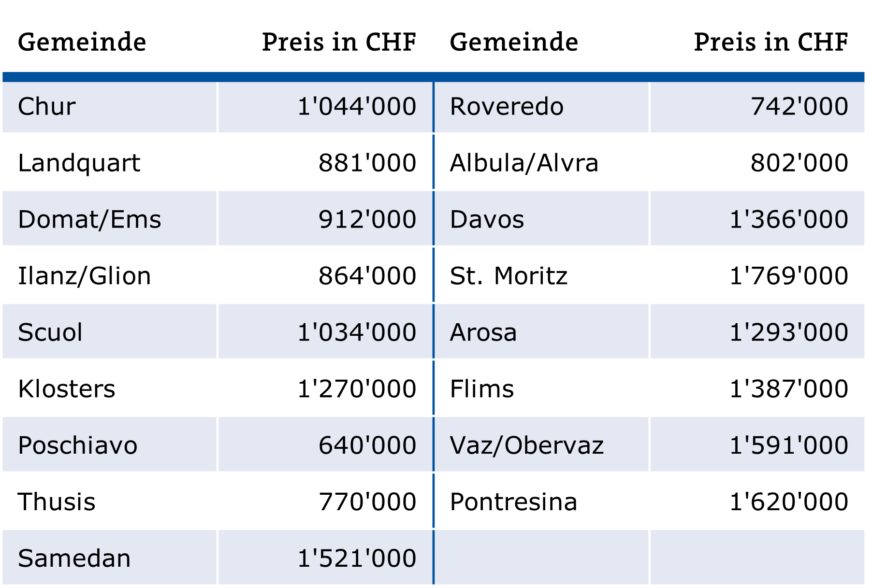872x588 pixels.
Task: Select the Landquart row name
Action: tap(79, 163)
